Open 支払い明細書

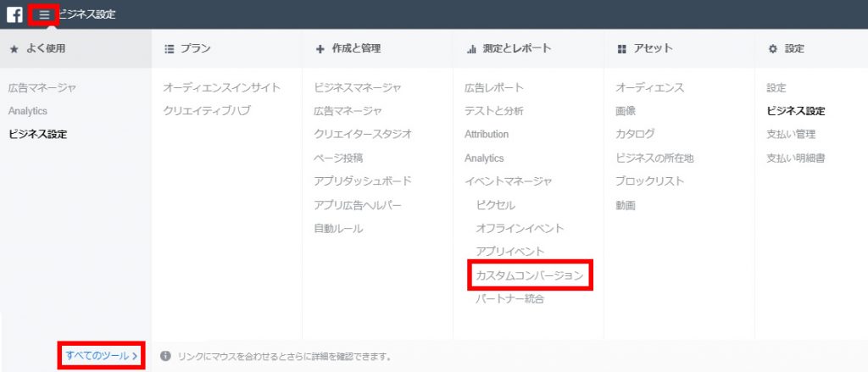[796, 158]
